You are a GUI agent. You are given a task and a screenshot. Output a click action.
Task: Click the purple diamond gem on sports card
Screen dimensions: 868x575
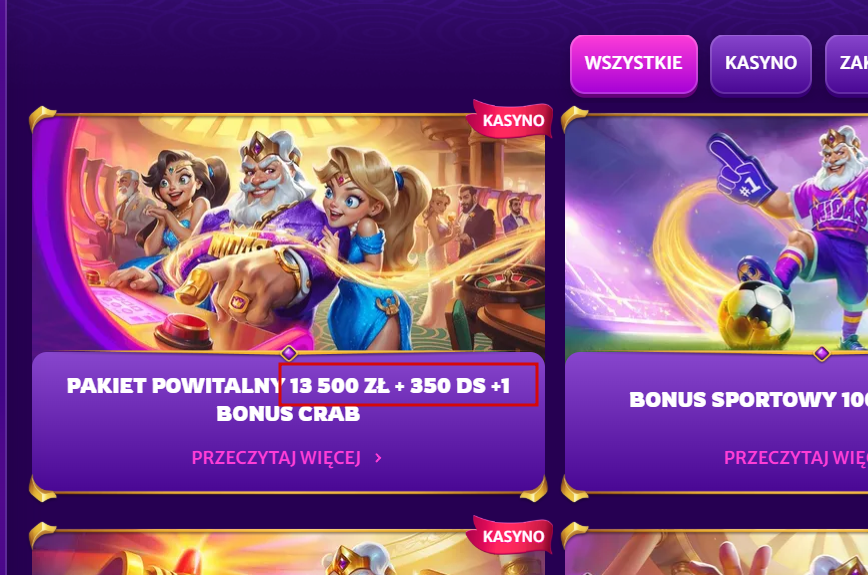[x=822, y=353]
